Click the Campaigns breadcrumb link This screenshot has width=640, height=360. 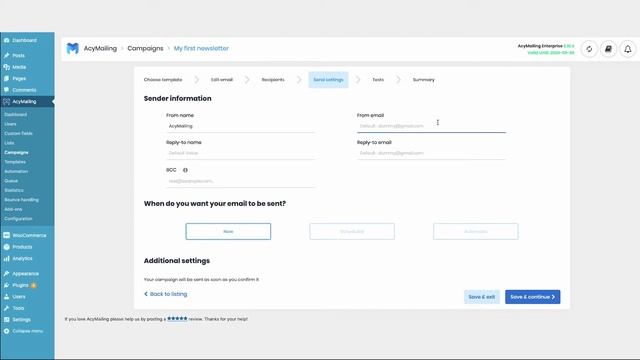point(145,48)
